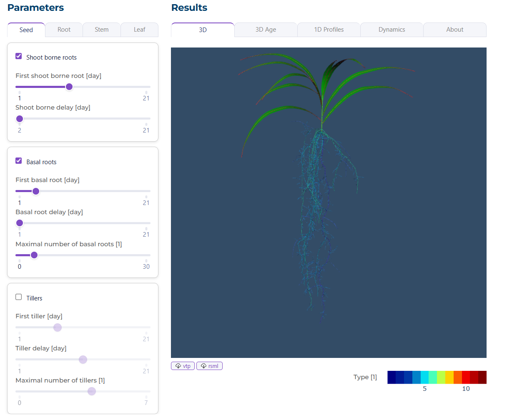
Task: Click the "Parameters" heading
Action: pos(35,7)
